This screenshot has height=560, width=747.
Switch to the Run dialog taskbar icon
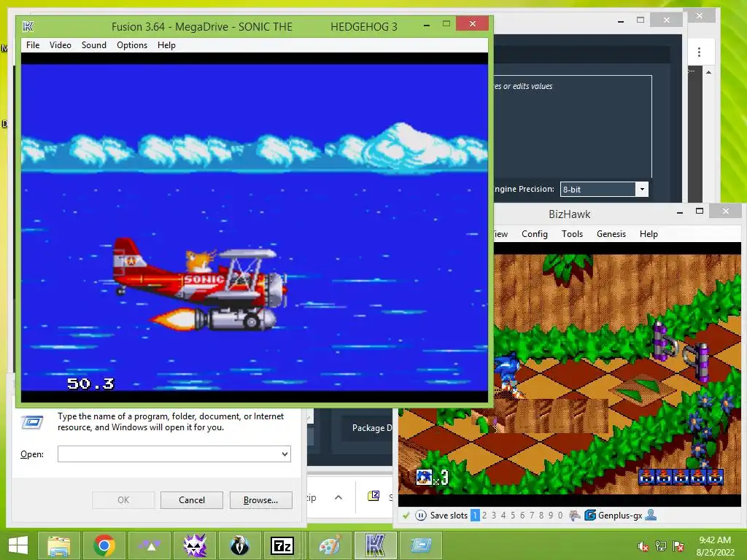tap(421, 545)
